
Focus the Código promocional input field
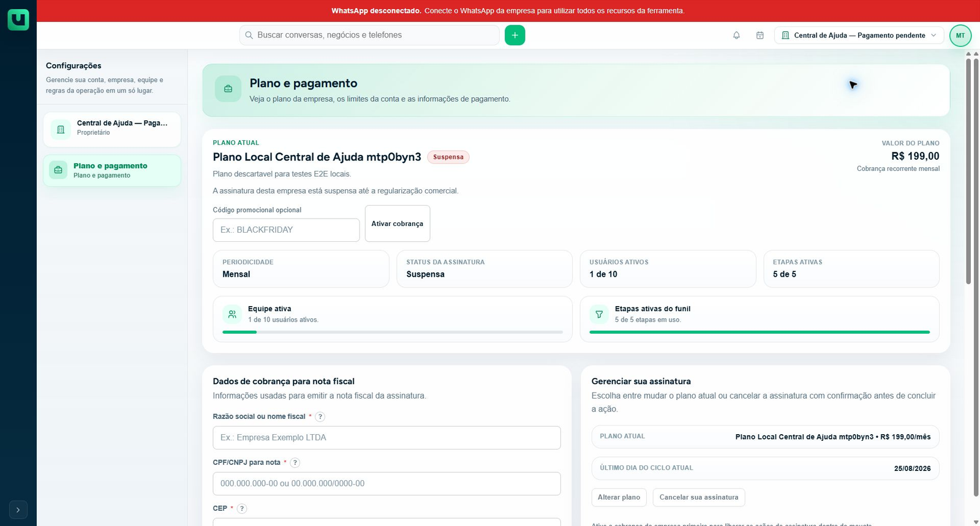(x=286, y=230)
